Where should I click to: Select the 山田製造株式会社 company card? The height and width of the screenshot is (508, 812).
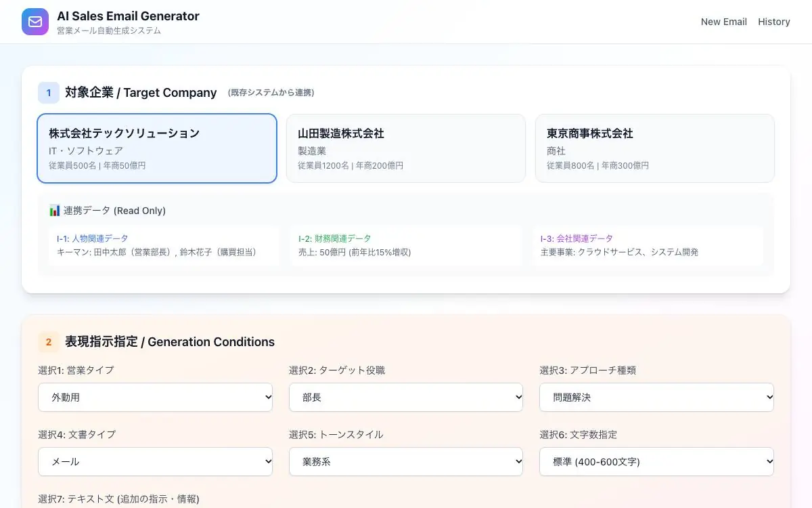coord(406,148)
